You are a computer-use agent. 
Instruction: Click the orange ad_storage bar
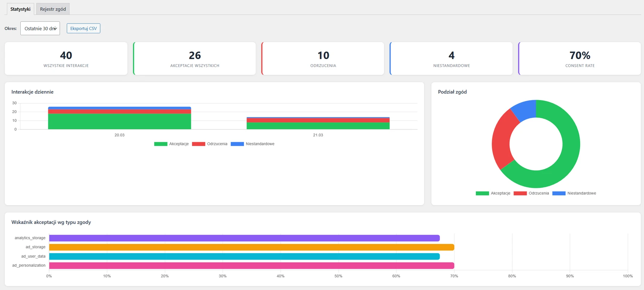[252, 247]
